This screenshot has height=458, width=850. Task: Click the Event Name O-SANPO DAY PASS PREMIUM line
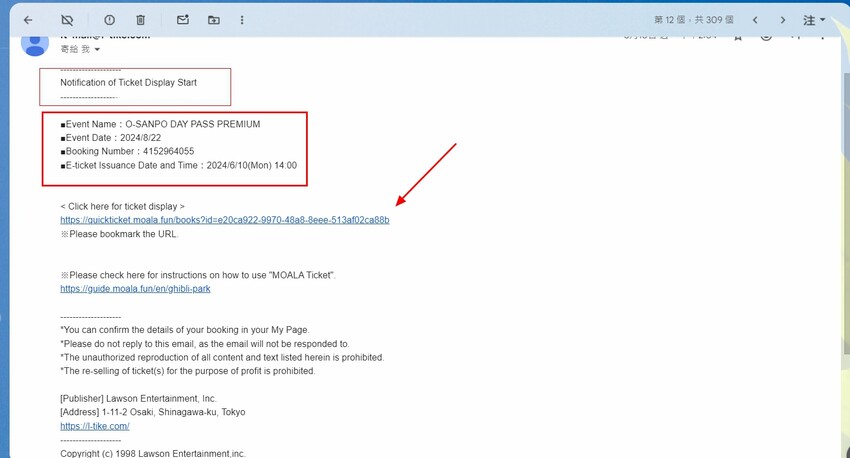(160, 124)
